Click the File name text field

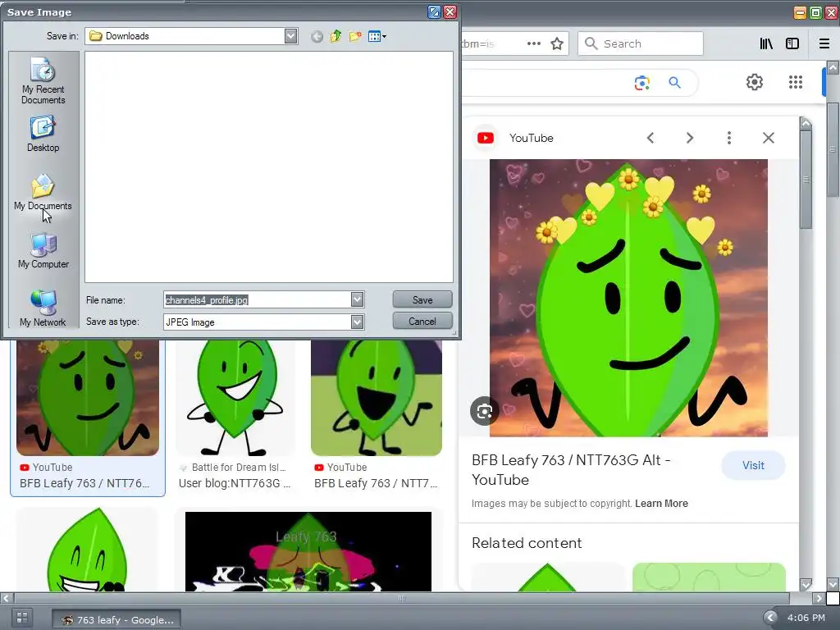[x=257, y=299]
